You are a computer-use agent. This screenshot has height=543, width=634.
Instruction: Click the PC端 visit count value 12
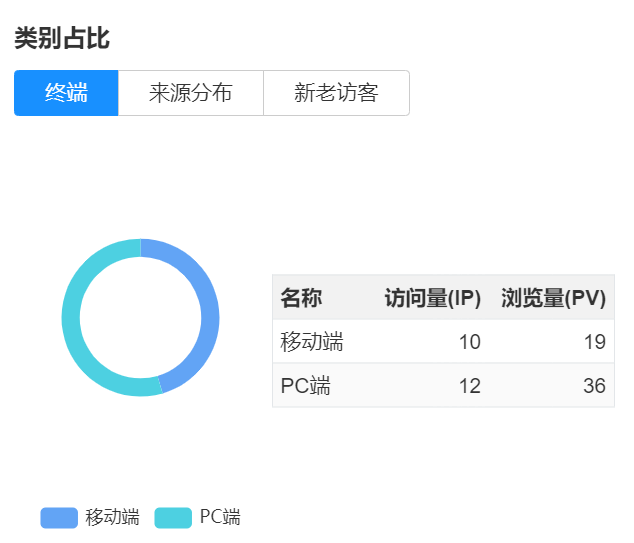click(469, 386)
